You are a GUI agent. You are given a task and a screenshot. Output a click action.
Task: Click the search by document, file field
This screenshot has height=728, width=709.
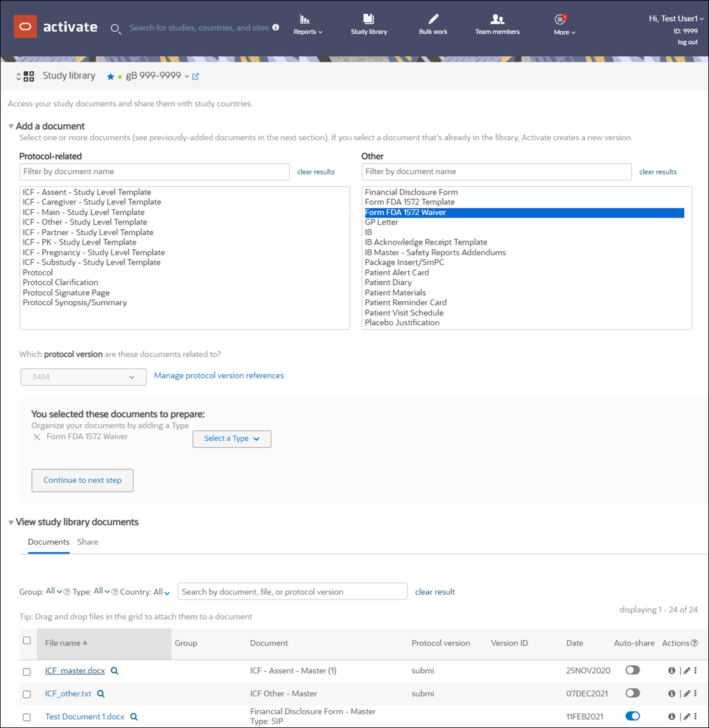293,591
